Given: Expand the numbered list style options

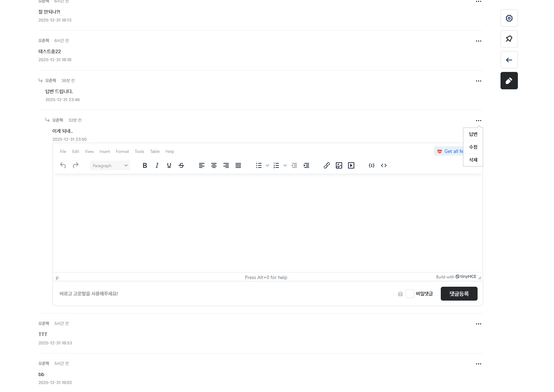Looking at the screenshot, I should [285, 165].
